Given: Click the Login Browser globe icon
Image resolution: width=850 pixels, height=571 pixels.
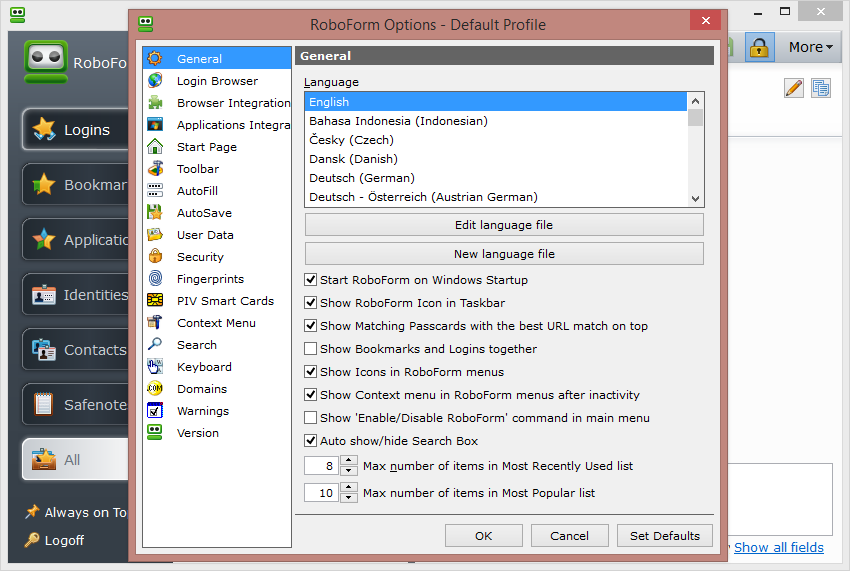Looking at the screenshot, I should click(x=155, y=80).
